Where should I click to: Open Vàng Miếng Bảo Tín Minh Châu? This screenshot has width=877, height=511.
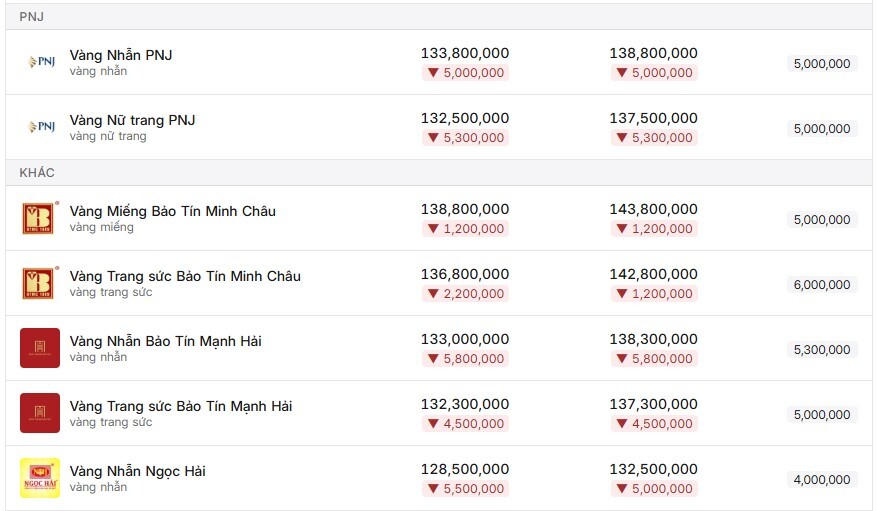[172, 211]
